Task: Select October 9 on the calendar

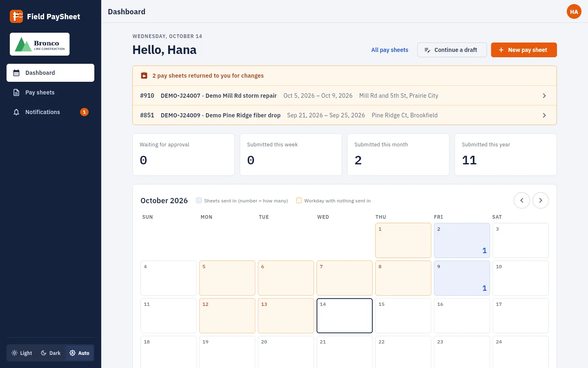Action: coord(462,278)
